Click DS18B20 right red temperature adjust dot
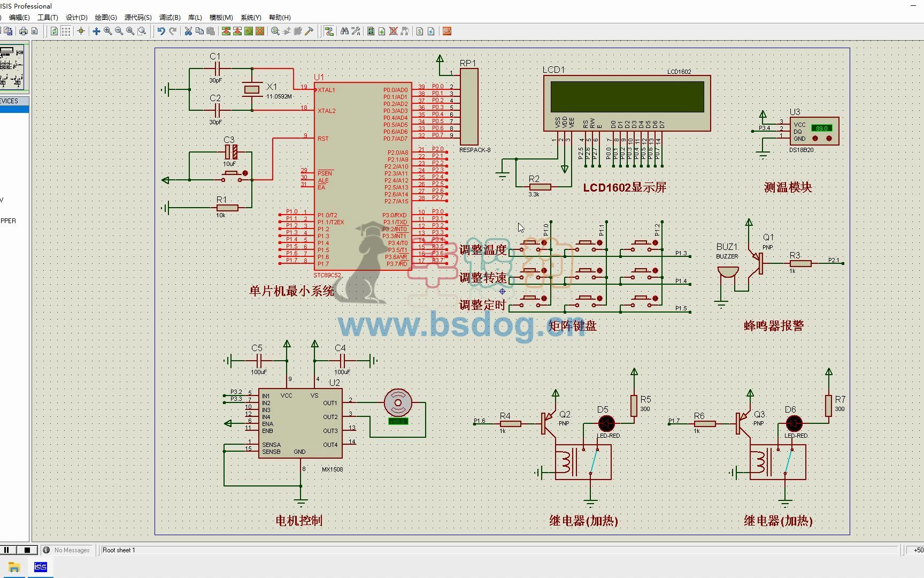The width and height of the screenshot is (924, 578). tap(829, 138)
